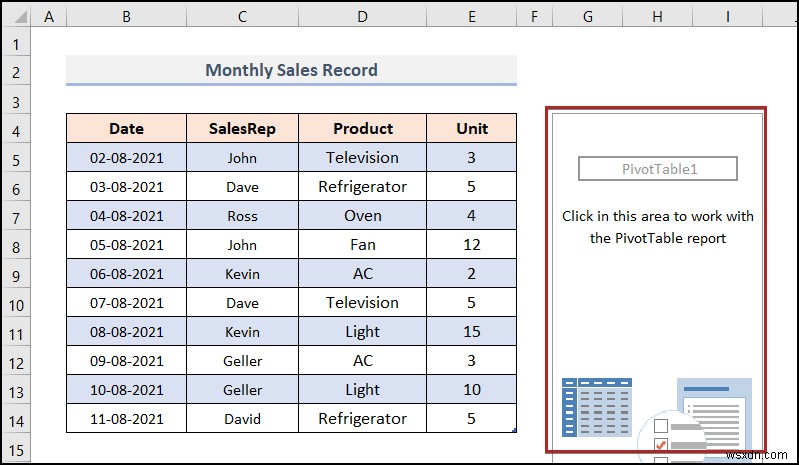Click the unit value 10 cell
Image resolution: width=799 pixels, height=465 pixels.
tap(471, 390)
